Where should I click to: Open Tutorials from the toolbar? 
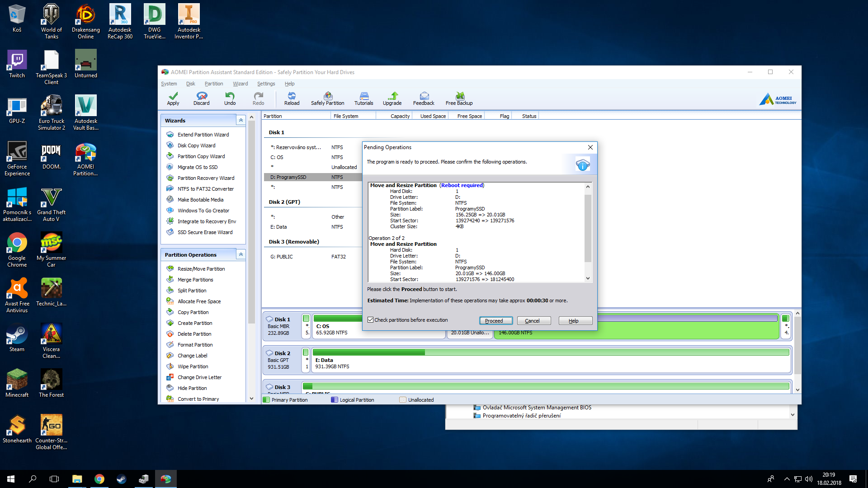pos(364,99)
